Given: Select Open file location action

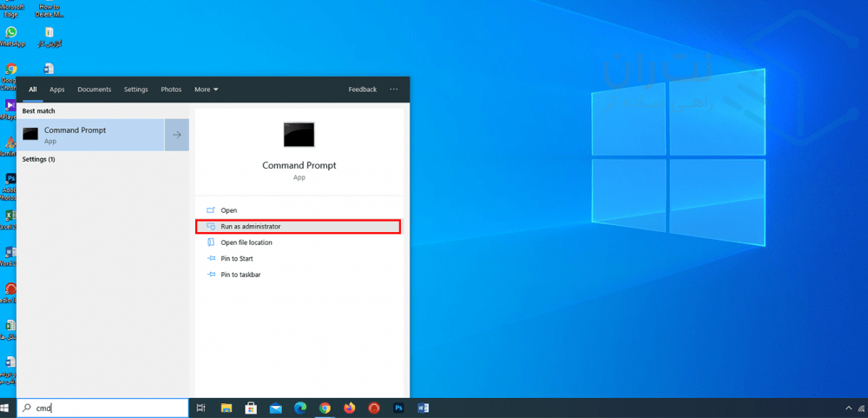Looking at the screenshot, I should [x=246, y=242].
